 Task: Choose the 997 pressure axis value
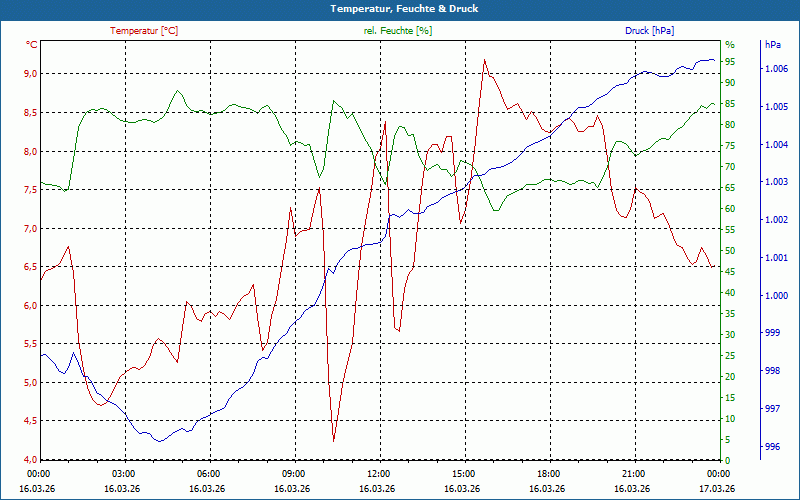pyautogui.click(x=772, y=409)
